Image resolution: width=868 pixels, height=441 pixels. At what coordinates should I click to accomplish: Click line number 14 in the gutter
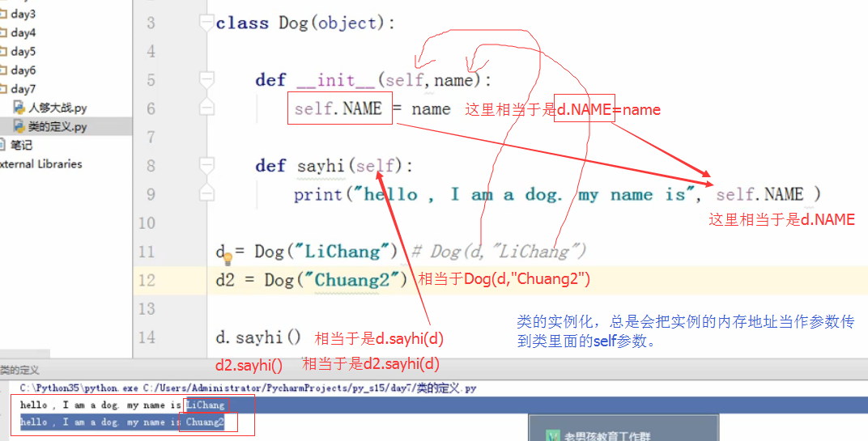(147, 337)
